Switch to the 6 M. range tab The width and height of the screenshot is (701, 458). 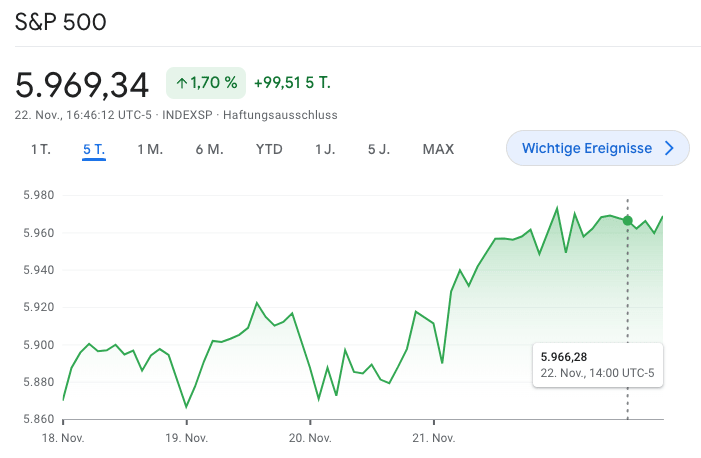[209, 149]
